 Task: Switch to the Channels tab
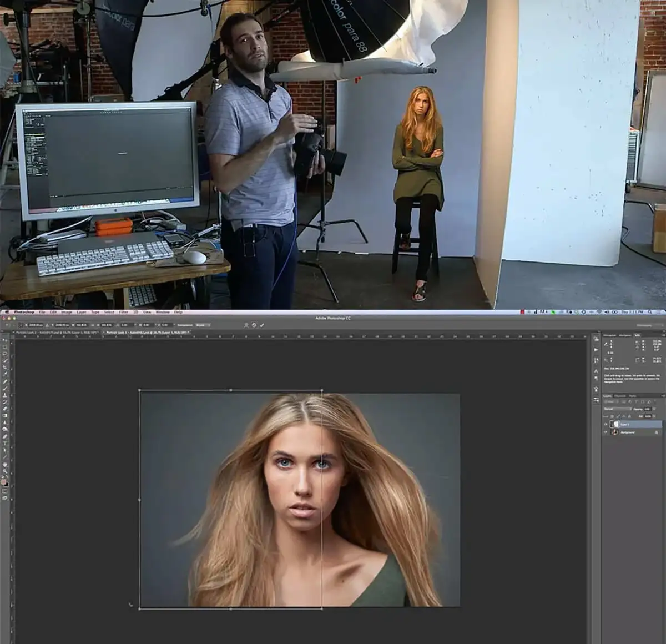pyautogui.click(x=620, y=396)
